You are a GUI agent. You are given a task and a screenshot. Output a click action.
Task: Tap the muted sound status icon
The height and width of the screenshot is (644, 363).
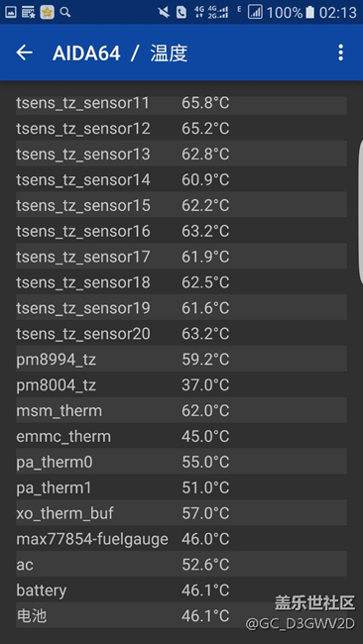point(164,12)
